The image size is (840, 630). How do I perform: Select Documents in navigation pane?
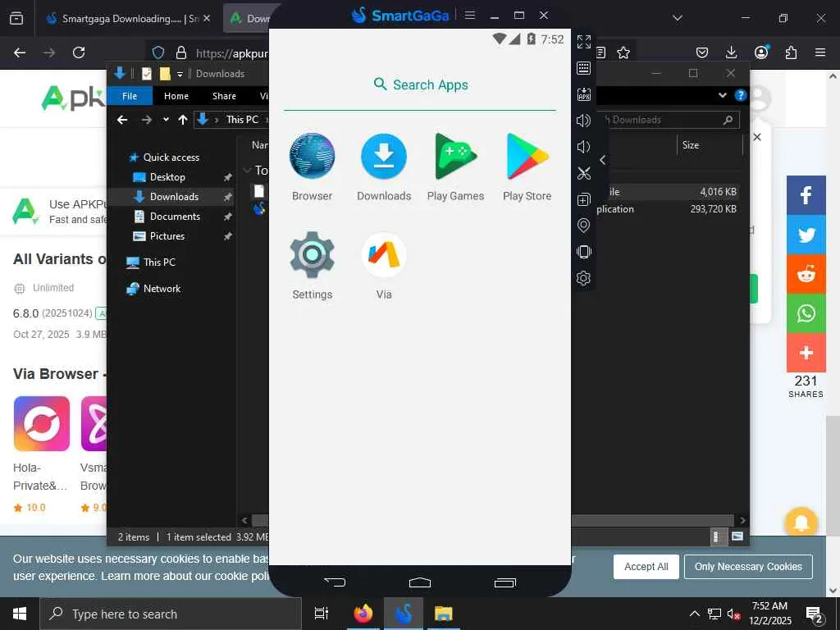(167, 217)
